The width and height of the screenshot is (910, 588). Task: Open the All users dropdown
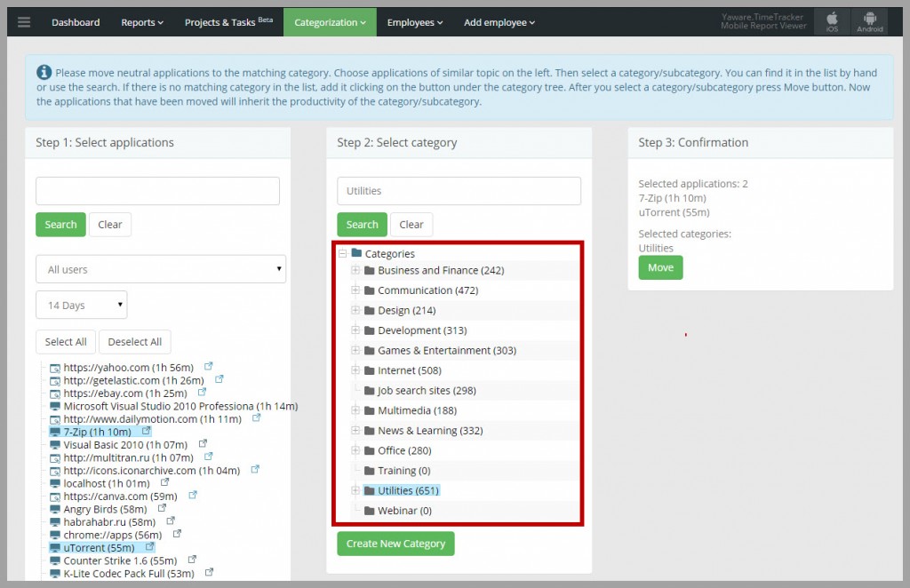[x=161, y=269]
